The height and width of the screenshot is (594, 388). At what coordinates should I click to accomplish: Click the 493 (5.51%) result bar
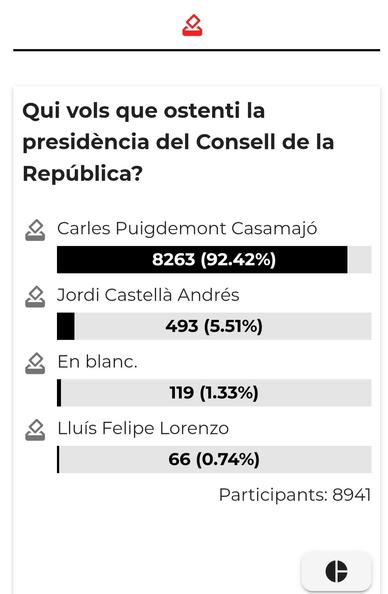[x=214, y=326]
